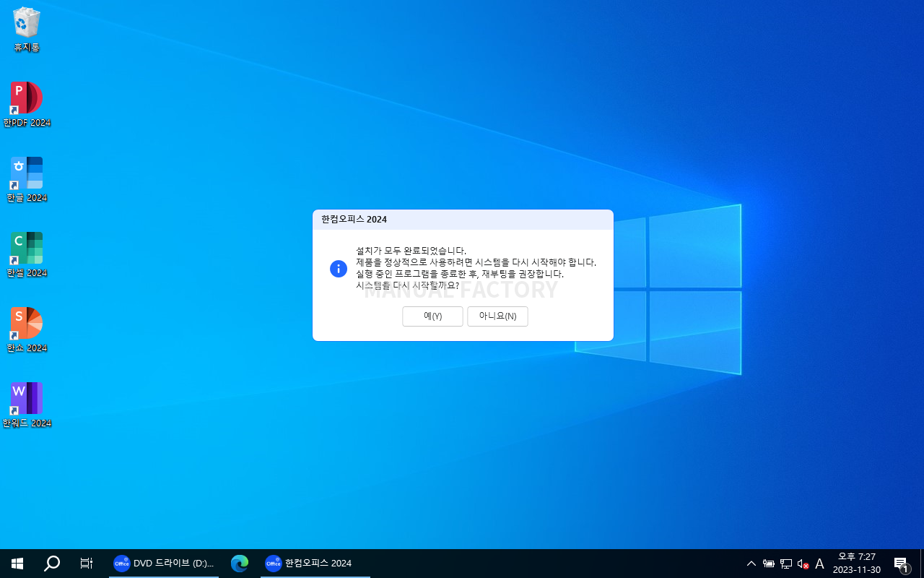Open the Windows Start menu
The image size is (924, 578).
17,564
